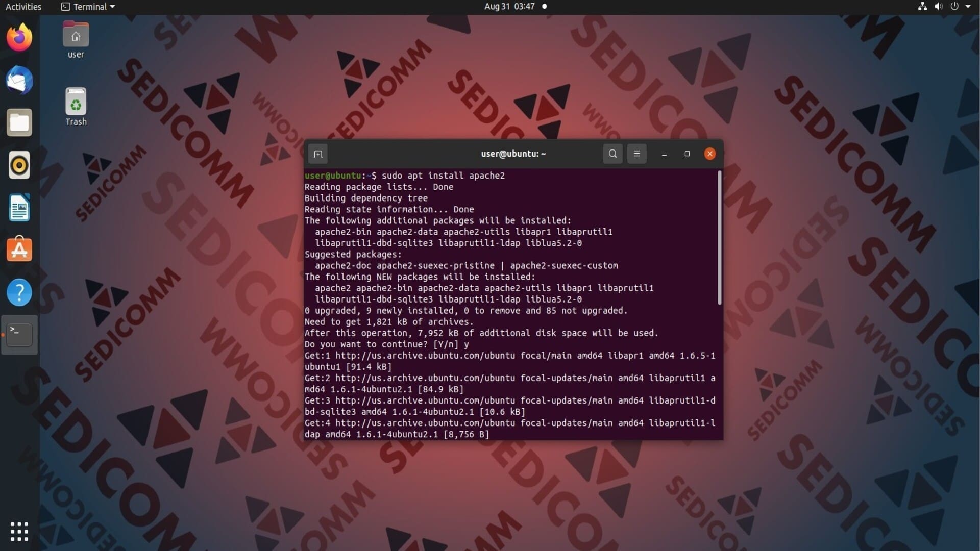Click the terminal search button
The image size is (980, 551).
612,154
